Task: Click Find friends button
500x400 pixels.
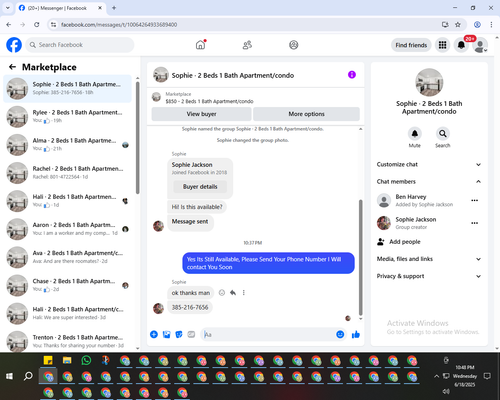Action: 411,45
